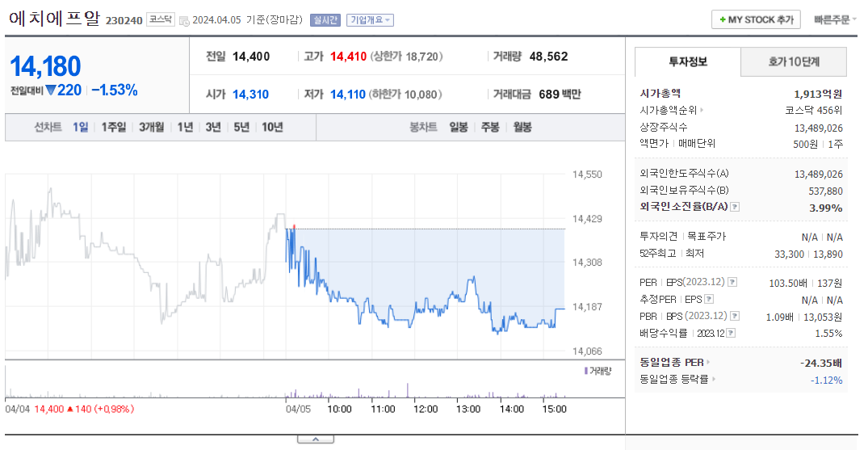This screenshot has height=450, width=868.
Task: Select the 5년 line chart period
Action: (x=241, y=128)
